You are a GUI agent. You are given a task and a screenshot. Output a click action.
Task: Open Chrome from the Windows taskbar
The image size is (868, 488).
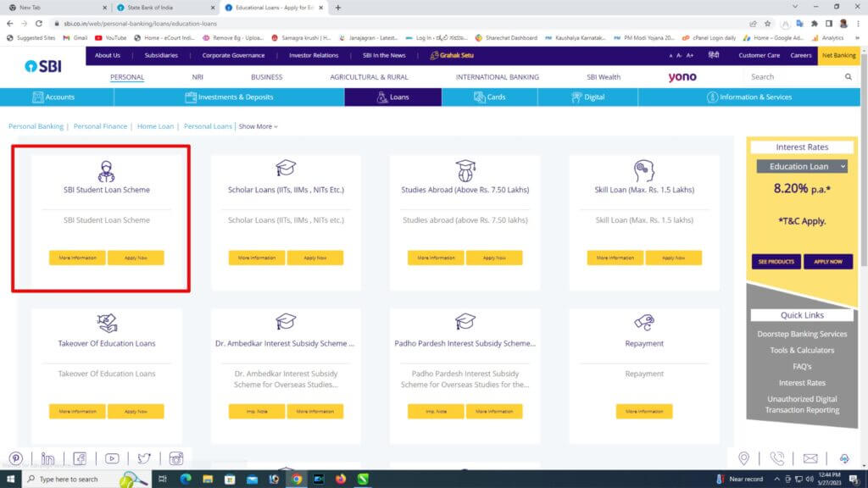coord(297,480)
